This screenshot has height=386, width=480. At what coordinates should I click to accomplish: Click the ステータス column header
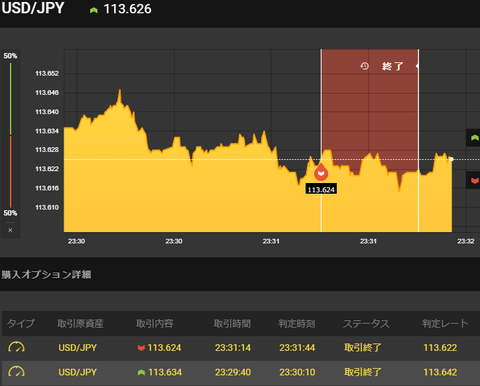366,323
